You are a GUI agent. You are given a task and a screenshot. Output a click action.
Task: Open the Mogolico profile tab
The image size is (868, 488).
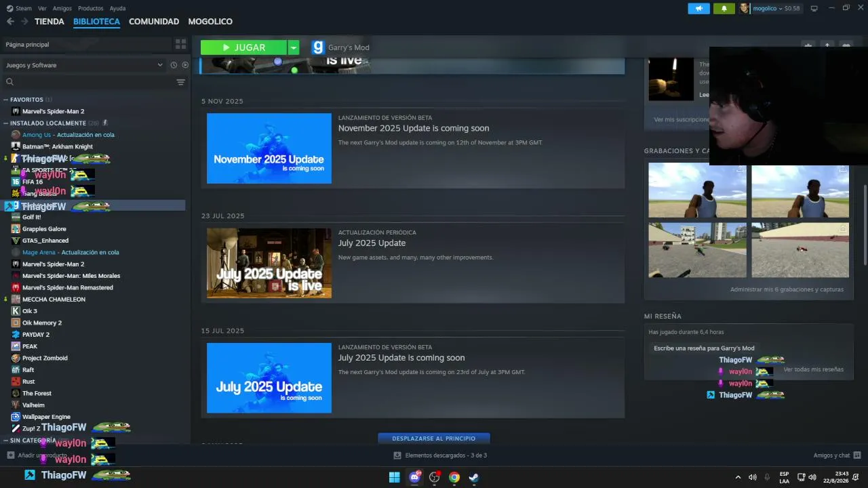210,22
